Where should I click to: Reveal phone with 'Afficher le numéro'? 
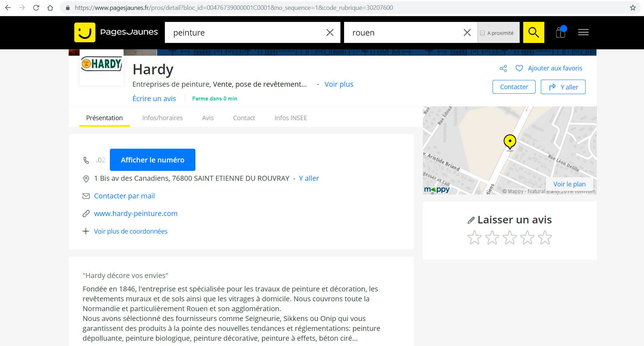(152, 160)
